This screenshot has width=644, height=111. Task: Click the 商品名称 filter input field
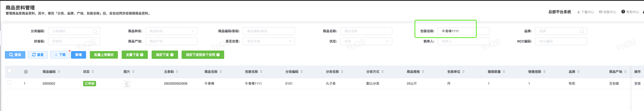coord(366,31)
